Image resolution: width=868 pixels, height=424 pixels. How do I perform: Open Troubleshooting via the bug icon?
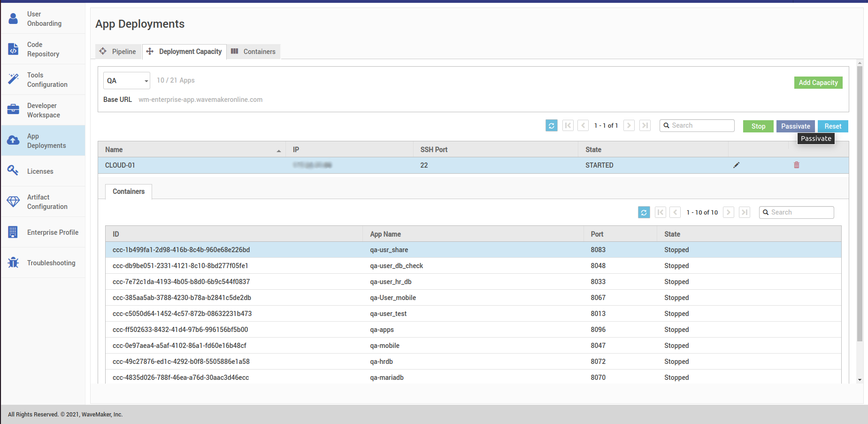[13, 262]
